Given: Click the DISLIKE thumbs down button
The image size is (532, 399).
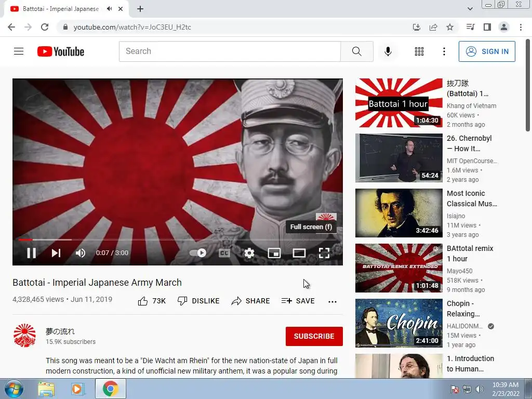Looking at the screenshot, I should click(199, 301).
